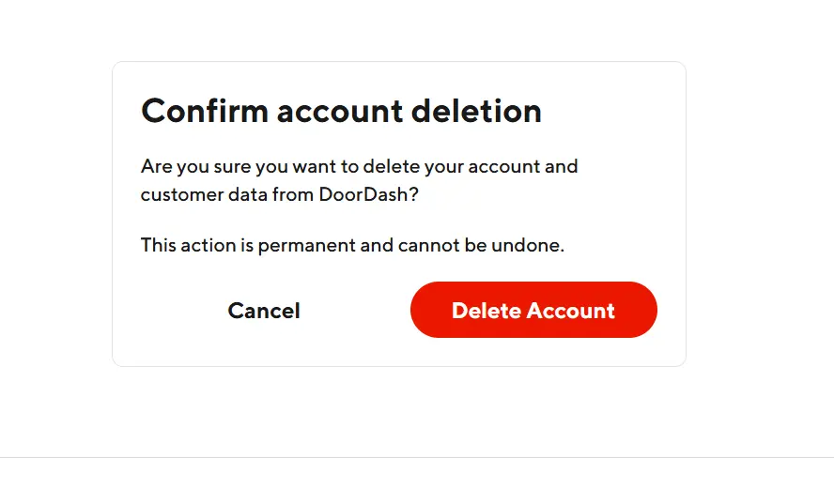This screenshot has width=834, height=504.
Task: Click the "Cancel" text label
Action: click(264, 311)
